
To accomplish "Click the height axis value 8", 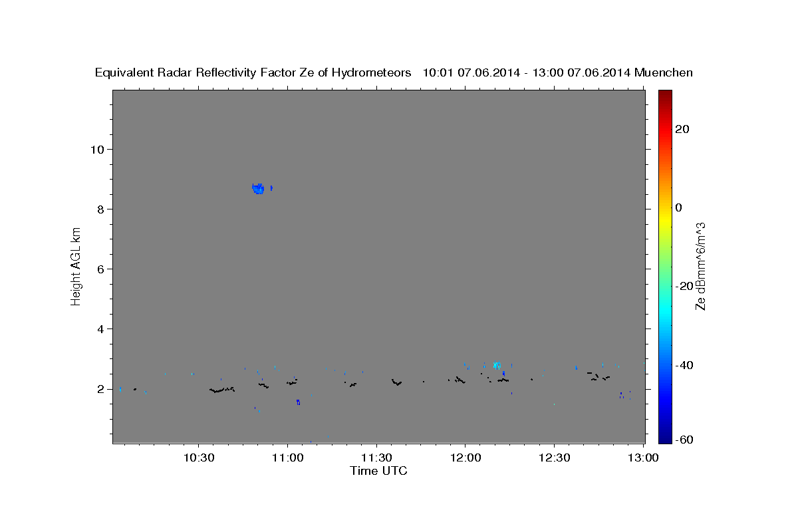I will point(102,209).
